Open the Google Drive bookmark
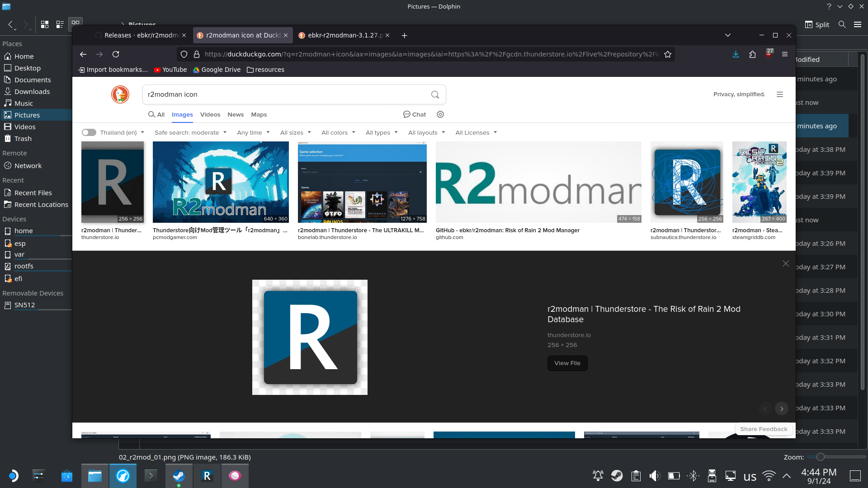The width and height of the screenshot is (868, 488). 217,70
